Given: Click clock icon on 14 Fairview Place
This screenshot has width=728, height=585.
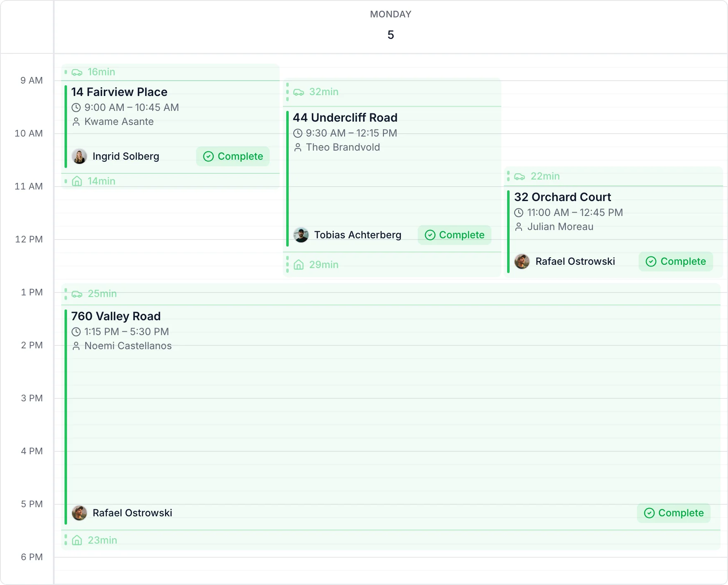Looking at the screenshot, I should pos(76,108).
